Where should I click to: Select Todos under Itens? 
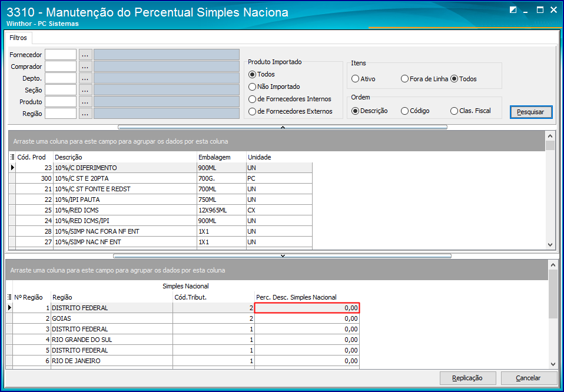point(464,79)
